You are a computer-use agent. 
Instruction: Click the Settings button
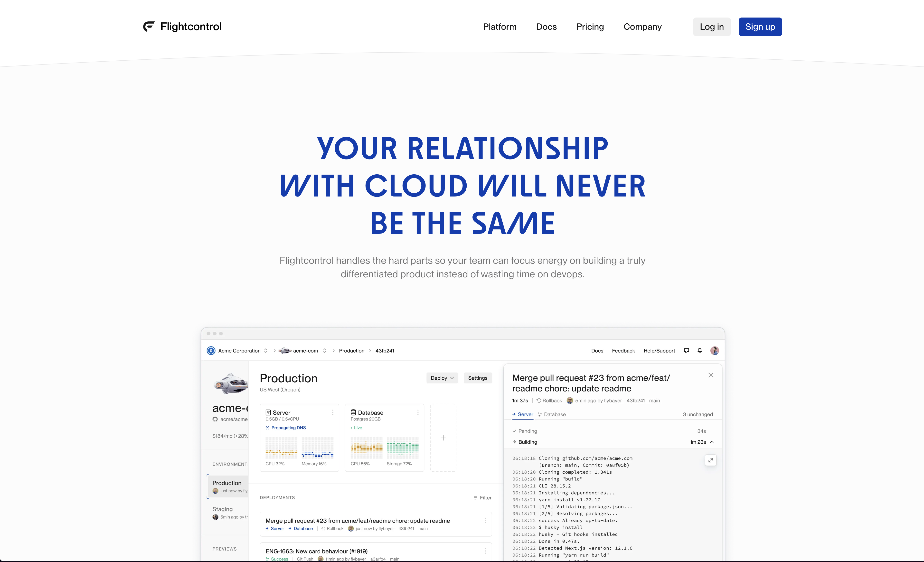[477, 378]
